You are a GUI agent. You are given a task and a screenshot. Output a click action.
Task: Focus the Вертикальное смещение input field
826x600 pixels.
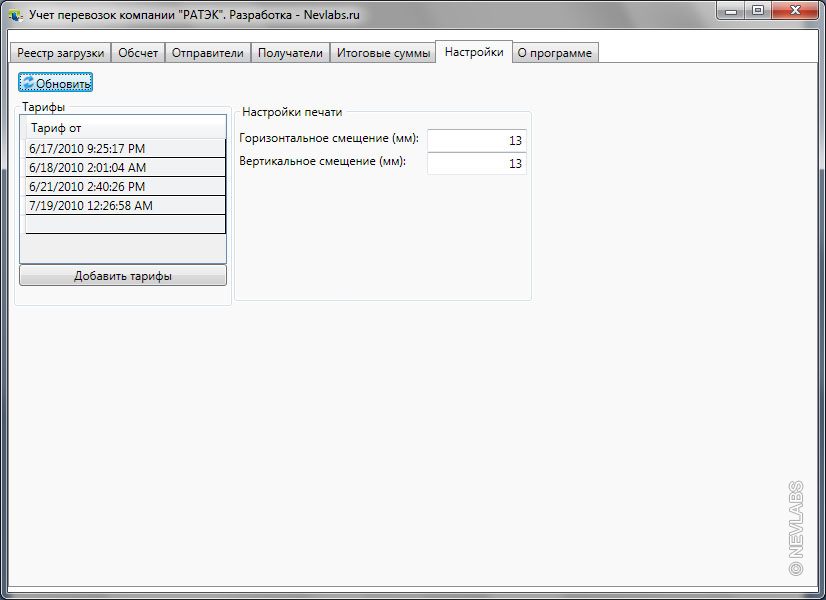click(476, 163)
